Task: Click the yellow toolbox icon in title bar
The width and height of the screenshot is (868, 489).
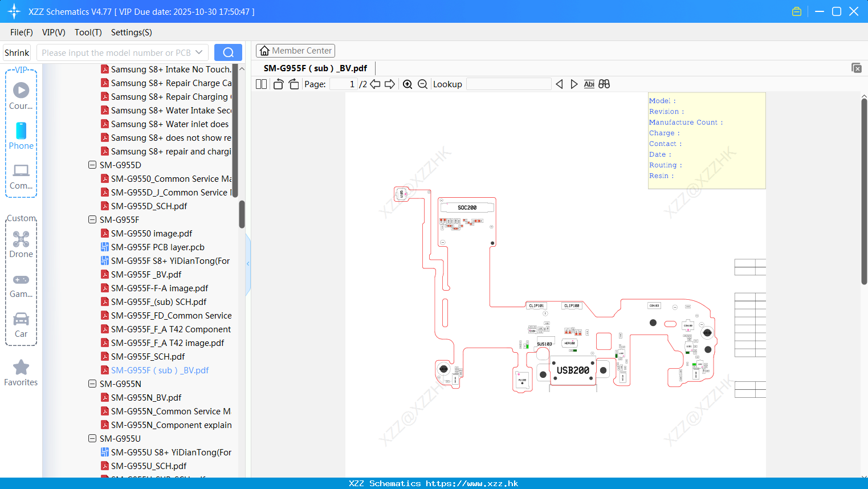Action: 797,11
